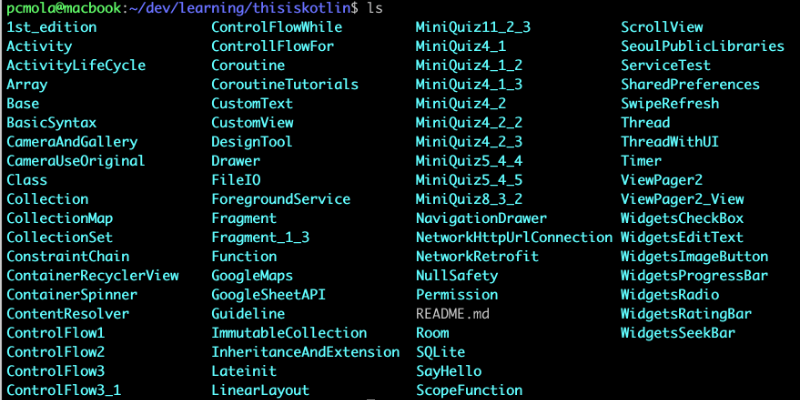Select the CameraAndGallery folder text
The height and width of the screenshot is (400, 800).
point(72,142)
